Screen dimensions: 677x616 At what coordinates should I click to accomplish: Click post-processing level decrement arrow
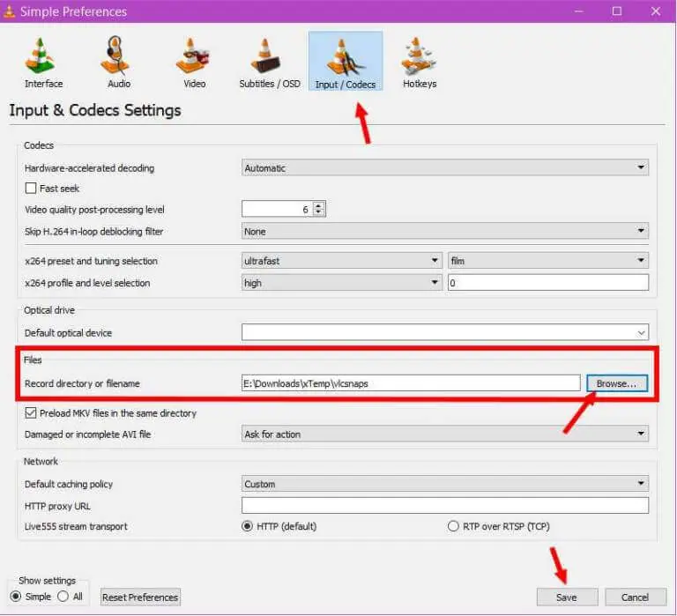coord(318,212)
